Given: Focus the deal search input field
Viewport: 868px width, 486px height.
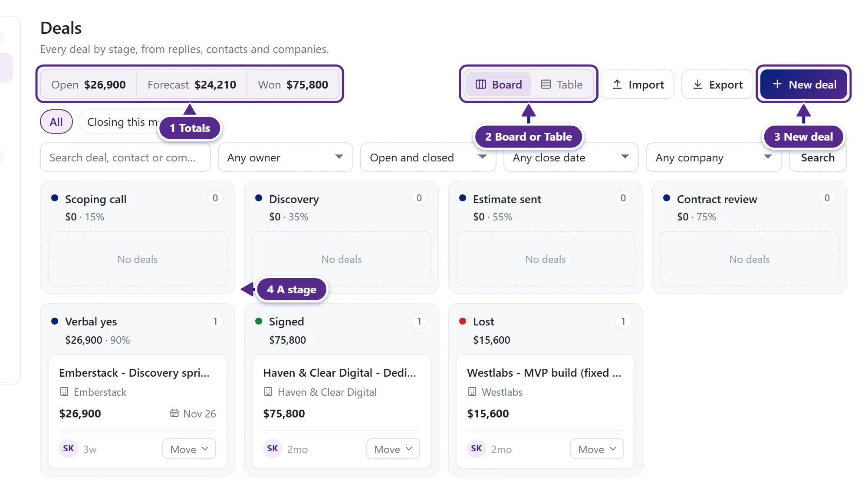Looking at the screenshot, I should point(125,158).
